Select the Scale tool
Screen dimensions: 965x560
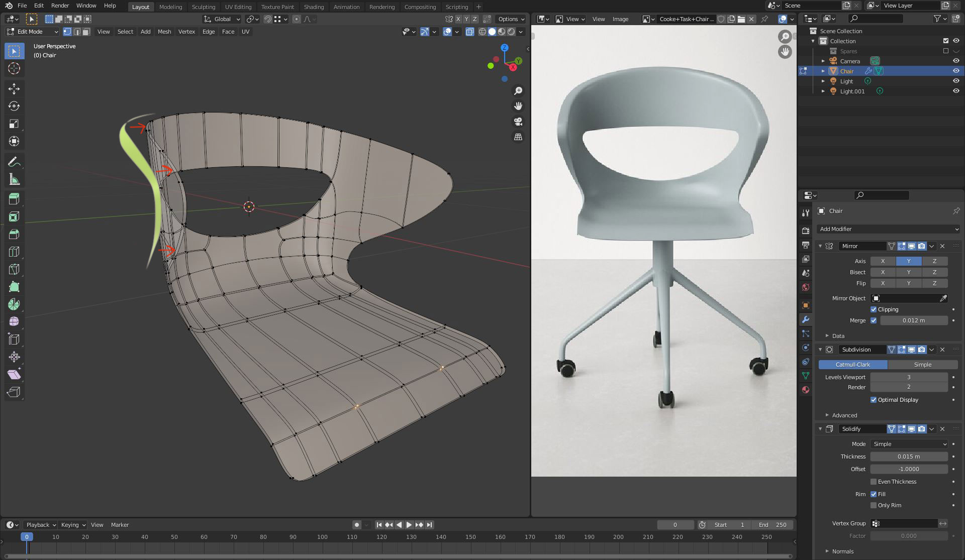14,124
